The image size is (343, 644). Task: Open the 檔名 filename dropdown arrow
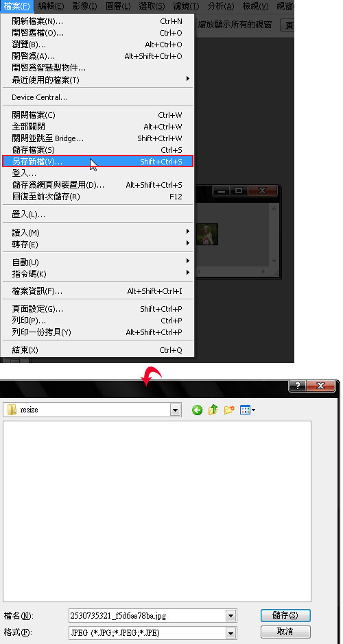(x=231, y=616)
